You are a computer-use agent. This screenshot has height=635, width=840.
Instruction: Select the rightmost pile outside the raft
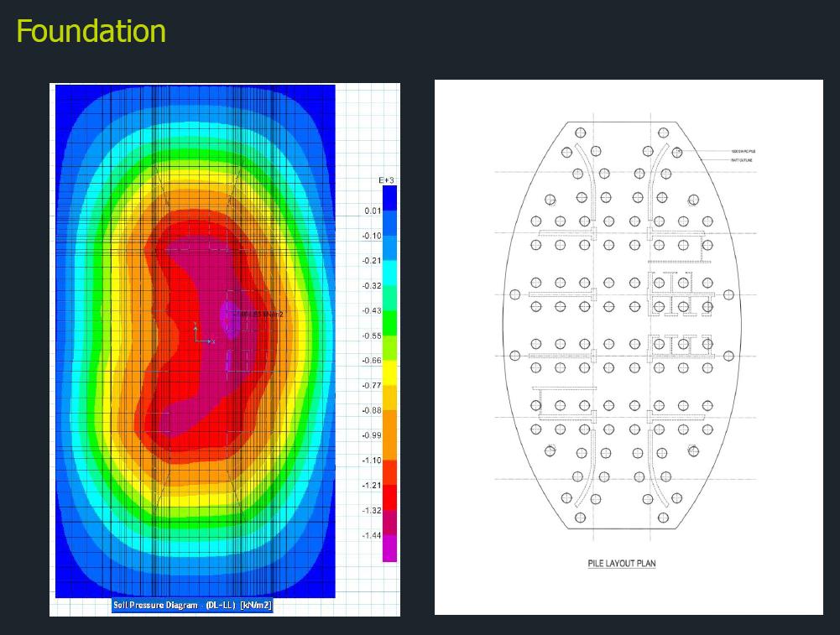(728, 295)
